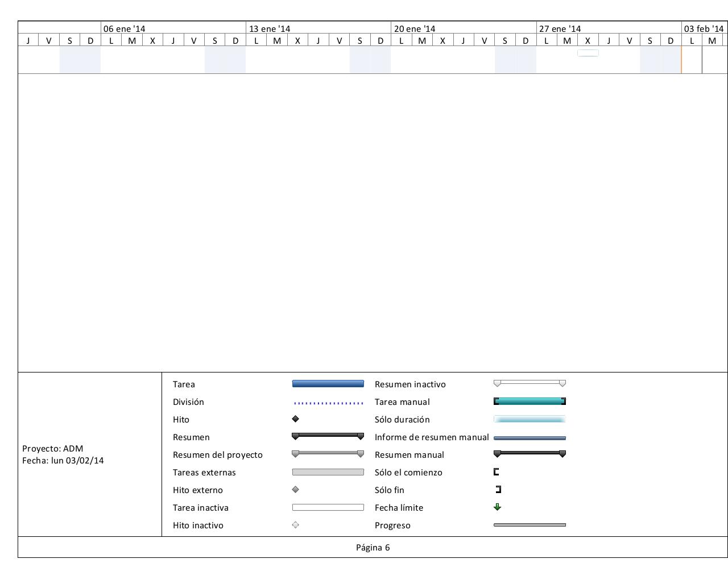Select the Resumen inactivo outline bar symbol

pos(530,383)
